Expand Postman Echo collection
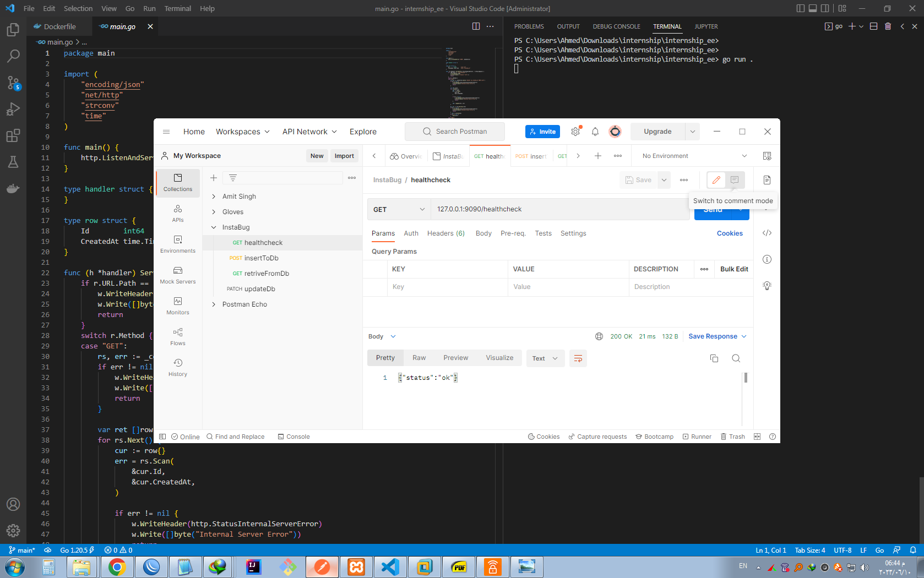 click(x=214, y=304)
